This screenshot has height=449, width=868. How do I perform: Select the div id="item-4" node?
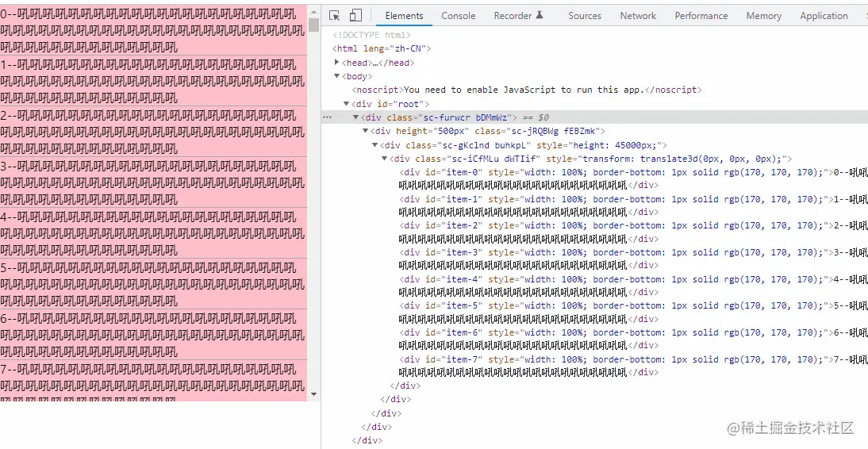[633, 286]
